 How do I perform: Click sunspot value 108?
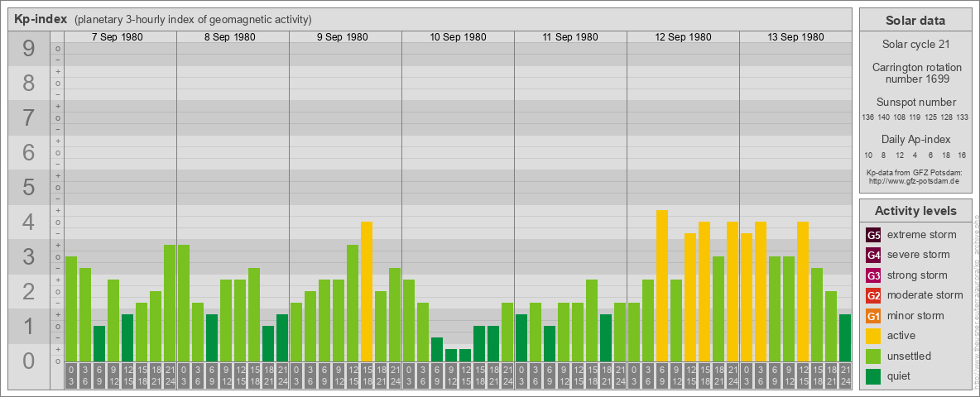pos(900,117)
